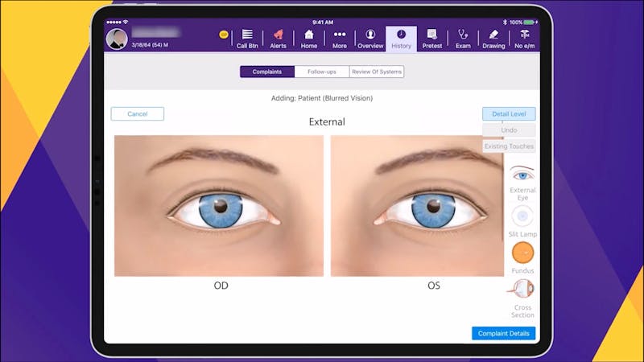The height and width of the screenshot is (362, 644).
Task: Select the Cross Section view
Action: [x=522, y=294]
